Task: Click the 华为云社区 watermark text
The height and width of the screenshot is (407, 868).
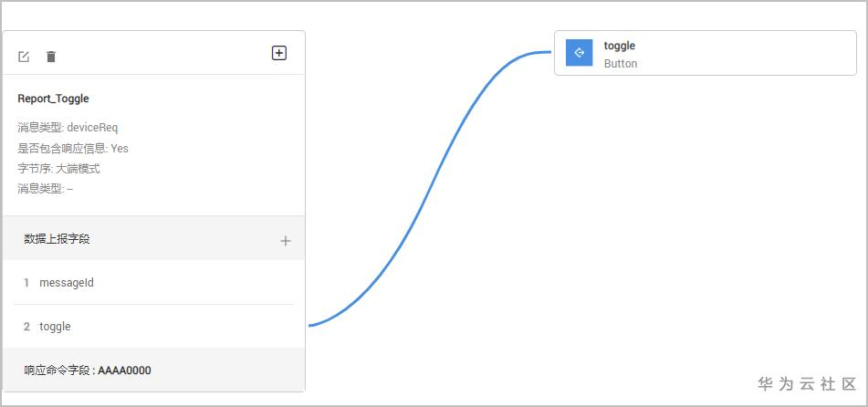Action: tap(807, 384)
